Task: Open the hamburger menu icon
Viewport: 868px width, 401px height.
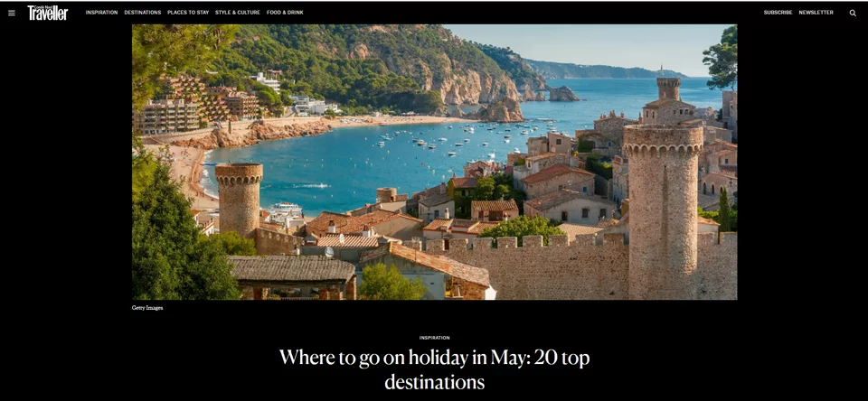Action: click(x=12, y=13)
